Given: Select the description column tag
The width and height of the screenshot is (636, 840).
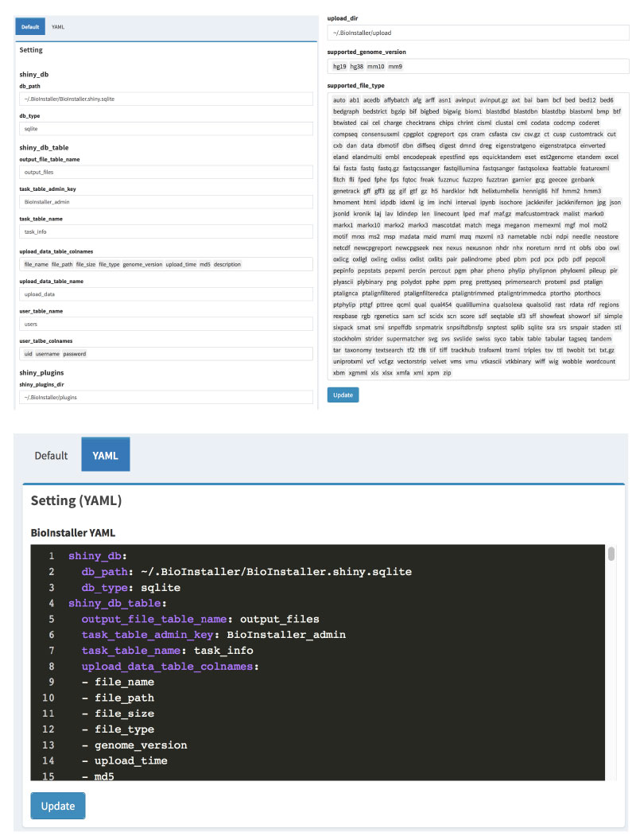Looking at the screenshot, I should (x=227, y=264).
